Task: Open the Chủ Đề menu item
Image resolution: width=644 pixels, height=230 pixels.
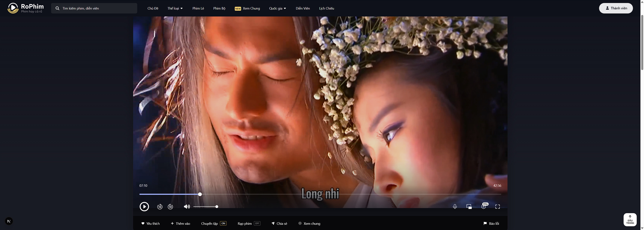Action: (153, 8)
